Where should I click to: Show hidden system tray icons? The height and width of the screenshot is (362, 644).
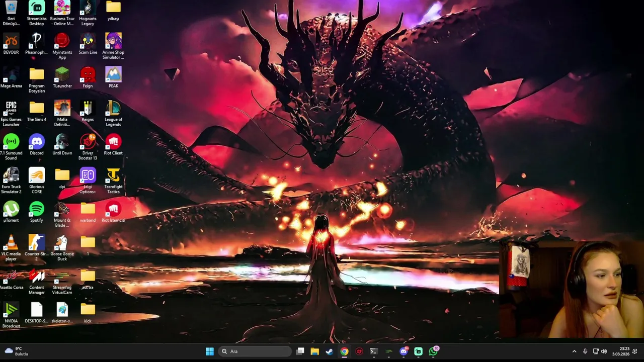point(574,351)
